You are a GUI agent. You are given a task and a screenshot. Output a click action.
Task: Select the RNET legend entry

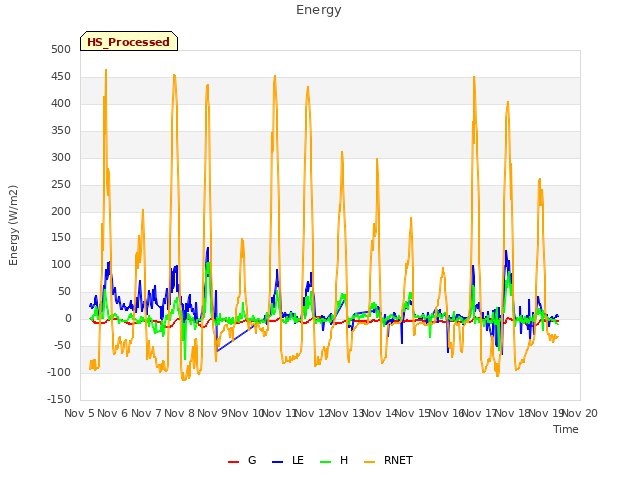[388, 460]
